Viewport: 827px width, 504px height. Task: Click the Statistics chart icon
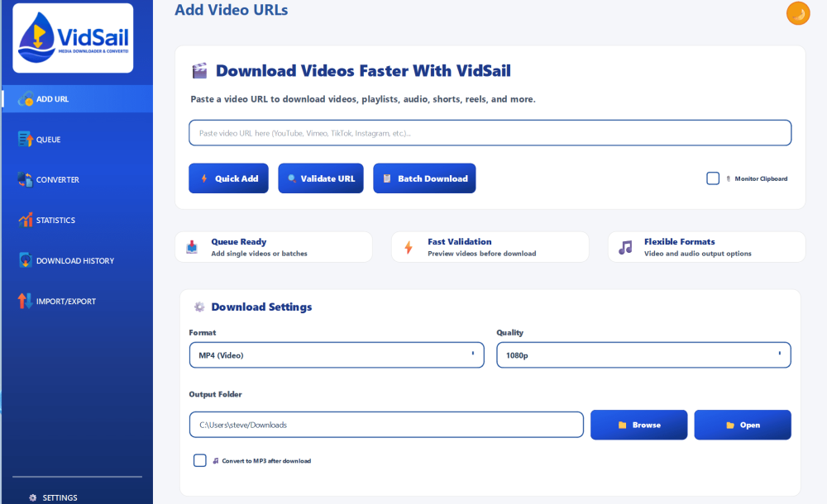coord(26,220)
